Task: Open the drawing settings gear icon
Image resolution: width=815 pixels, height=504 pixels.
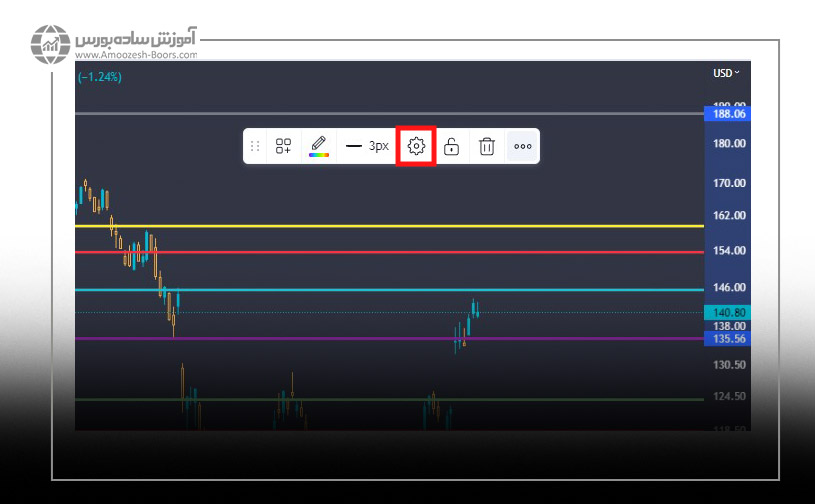Action: [x=417, y=146]
